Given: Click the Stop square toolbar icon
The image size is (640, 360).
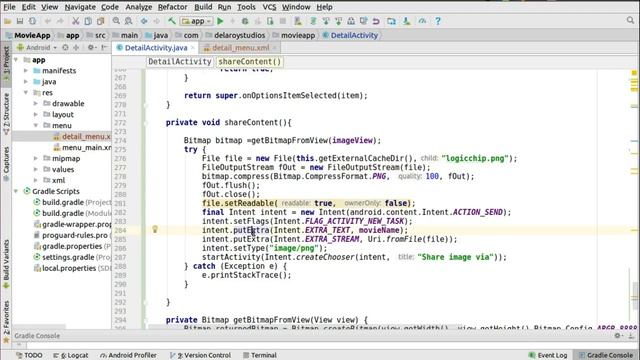Looking at the screenshot, I should [x=282, y=21].
